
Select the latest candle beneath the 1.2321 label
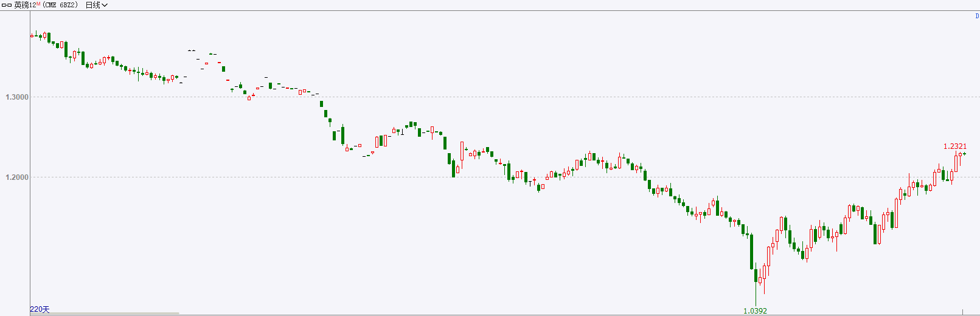tap(964, 154)
